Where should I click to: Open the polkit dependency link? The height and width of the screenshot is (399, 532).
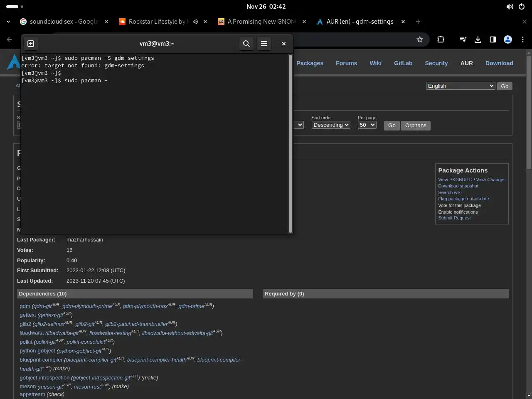tap(26, 342)
